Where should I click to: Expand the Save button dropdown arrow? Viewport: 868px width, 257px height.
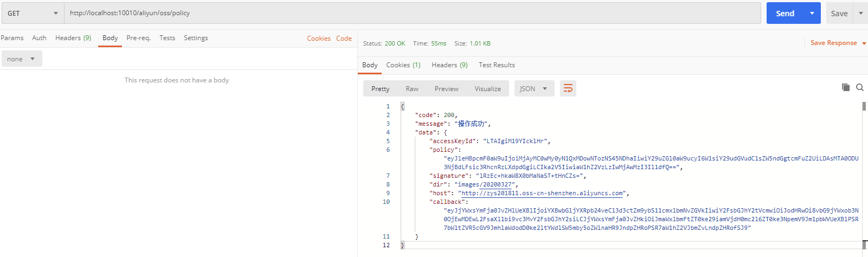tap(860, 13)
